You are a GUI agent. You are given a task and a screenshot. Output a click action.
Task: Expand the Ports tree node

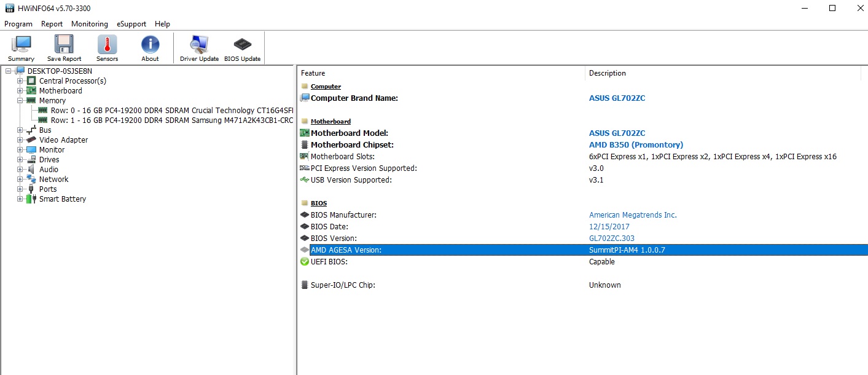click(20, 189)
